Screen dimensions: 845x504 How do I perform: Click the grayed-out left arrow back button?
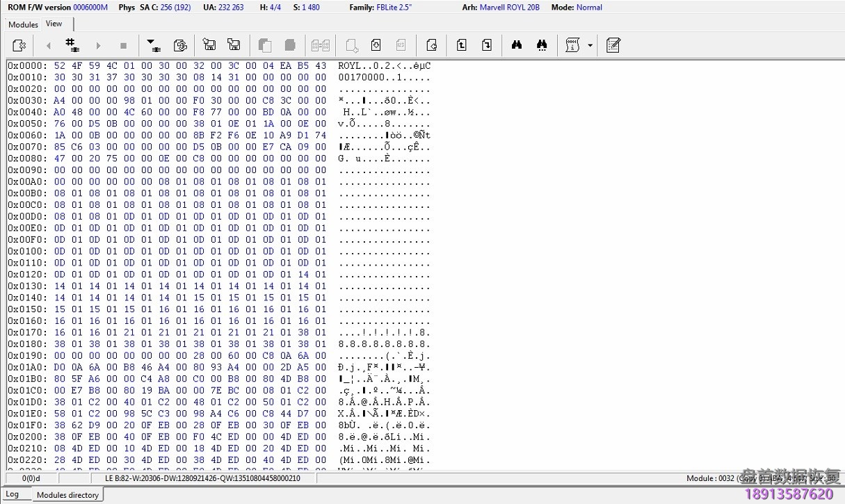[x=48, y=46]
